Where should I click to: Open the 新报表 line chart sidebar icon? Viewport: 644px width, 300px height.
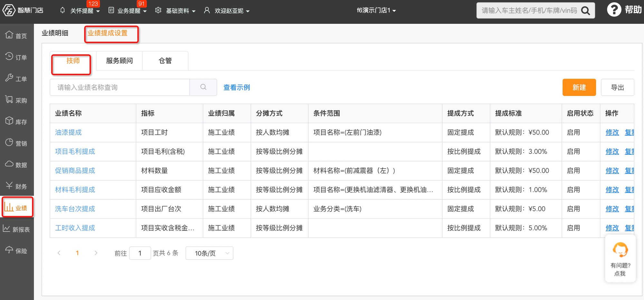[6, 229]
